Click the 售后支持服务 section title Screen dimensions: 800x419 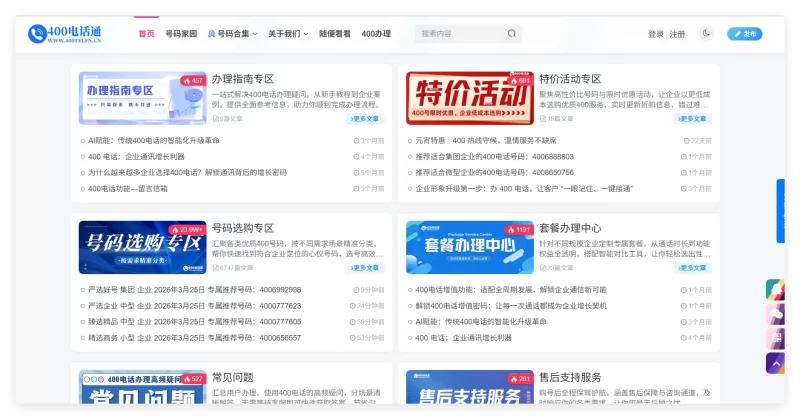tap(570, 377)
